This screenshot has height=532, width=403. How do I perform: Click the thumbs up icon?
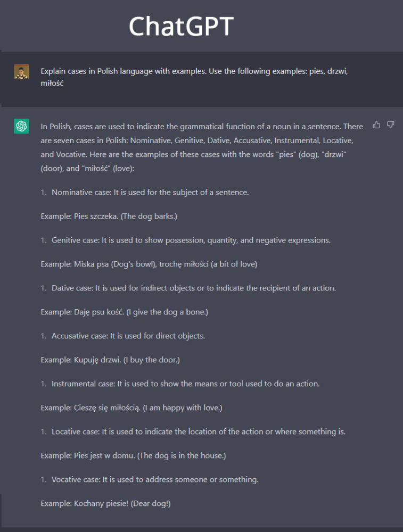click(x=376, y=125)
